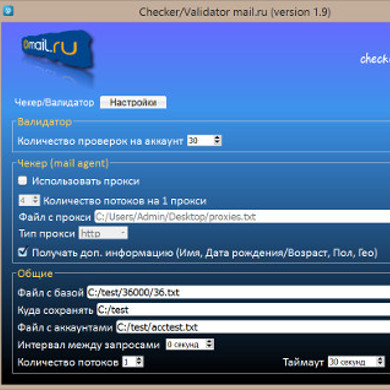390x390 pixels.
Task: Enable the Использовать прокси checkbox
Action: tap(22, 181)
